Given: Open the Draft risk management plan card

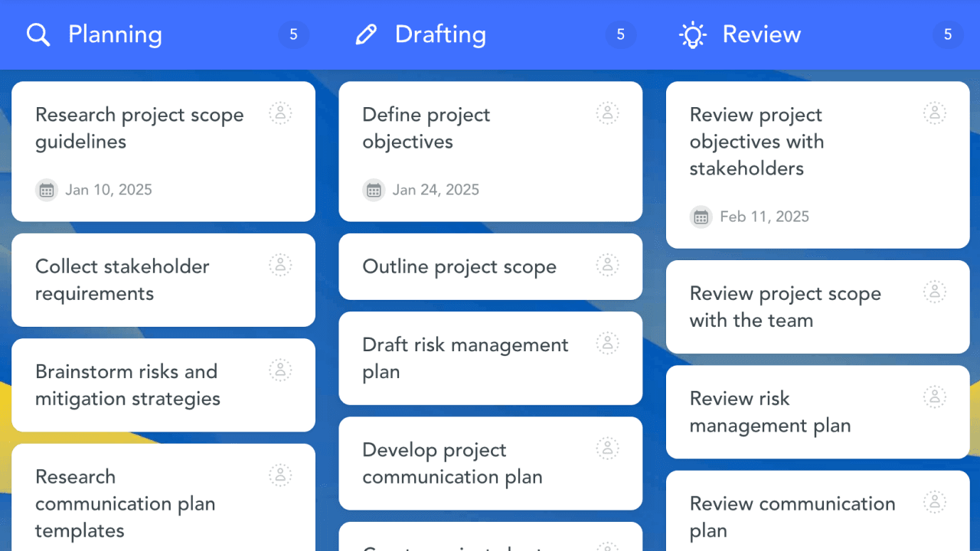Looking at the screenshot, I should click(465, 358).
